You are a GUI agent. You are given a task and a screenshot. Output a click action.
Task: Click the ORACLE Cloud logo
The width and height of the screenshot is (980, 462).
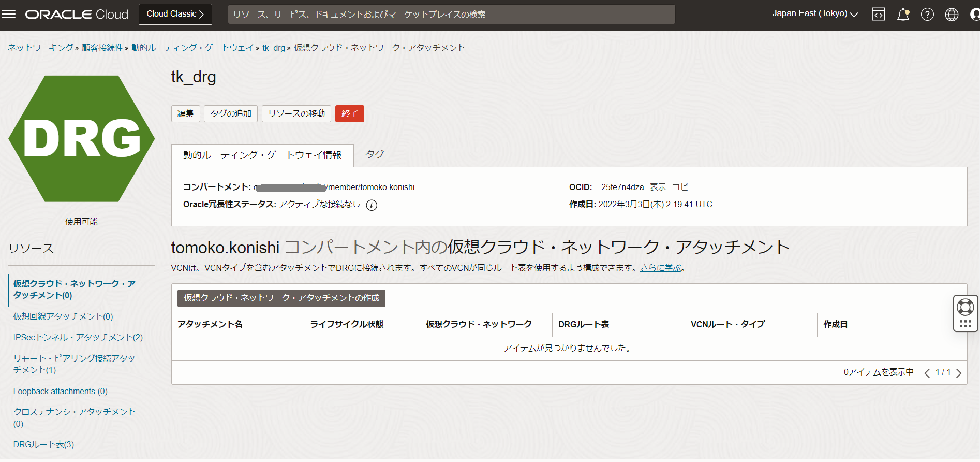[77, 15]
